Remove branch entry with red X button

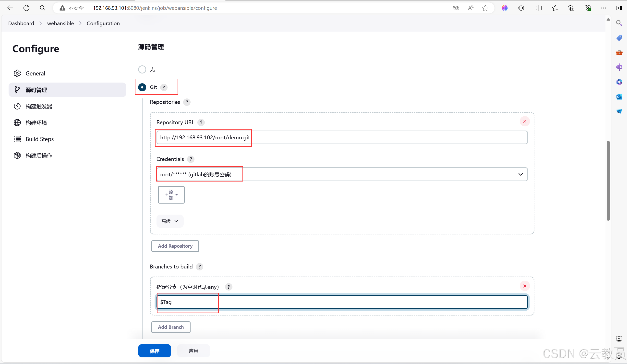525,286
